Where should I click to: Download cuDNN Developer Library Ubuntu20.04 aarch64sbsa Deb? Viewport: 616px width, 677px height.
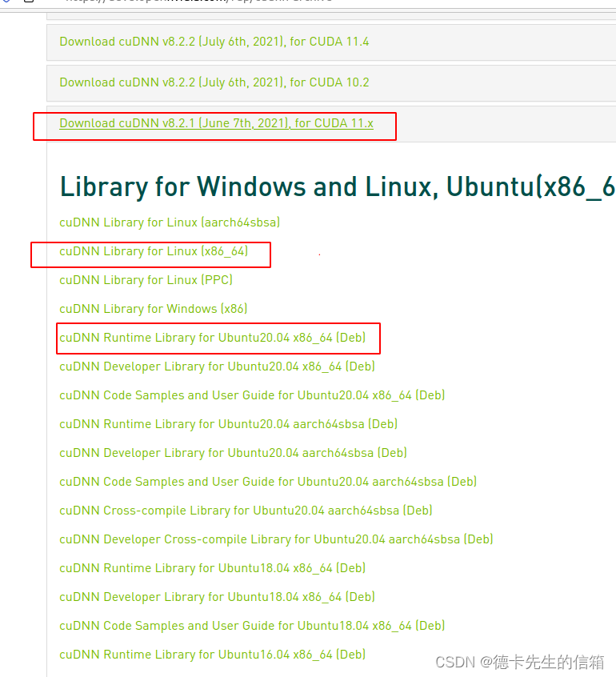click(x=233, y=453)
